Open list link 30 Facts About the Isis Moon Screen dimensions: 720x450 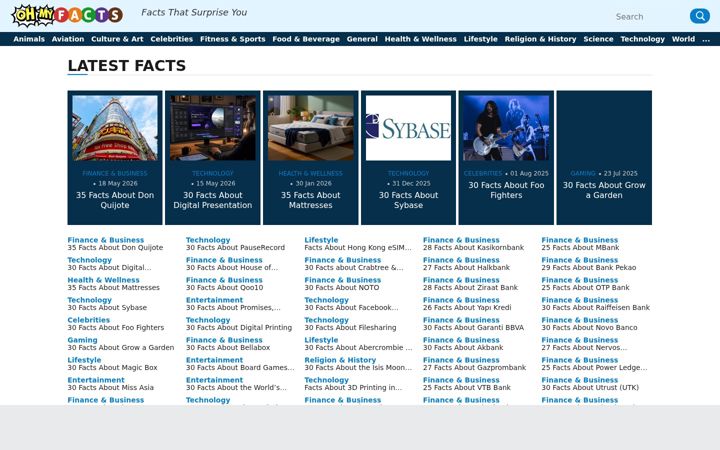(358, 367)
